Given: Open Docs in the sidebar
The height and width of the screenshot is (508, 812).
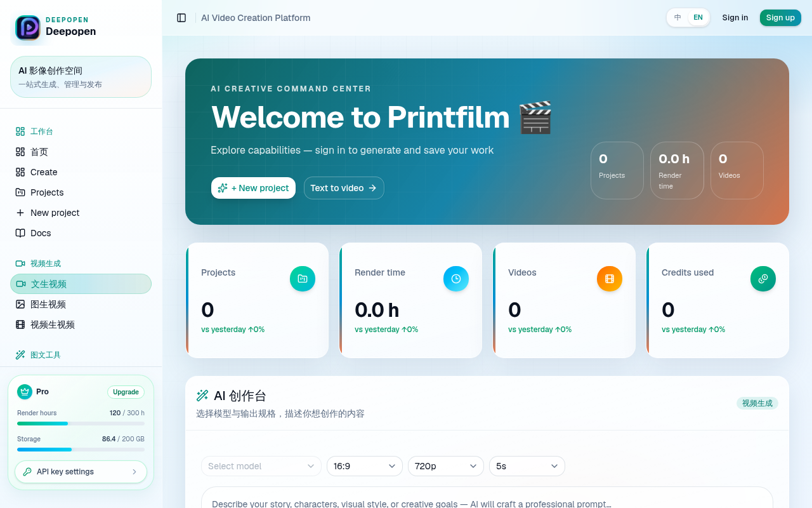Looking at the screenshot, I should point(81,233).
